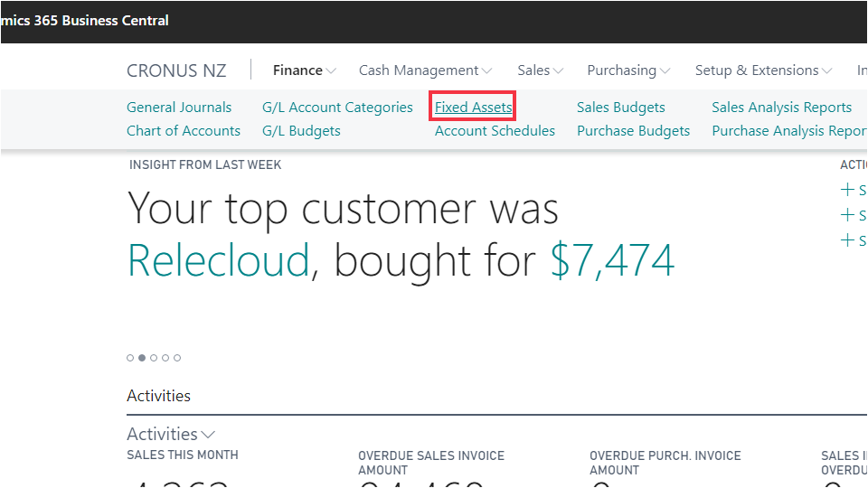Click the third plus action icon

(x=847, y=240)
